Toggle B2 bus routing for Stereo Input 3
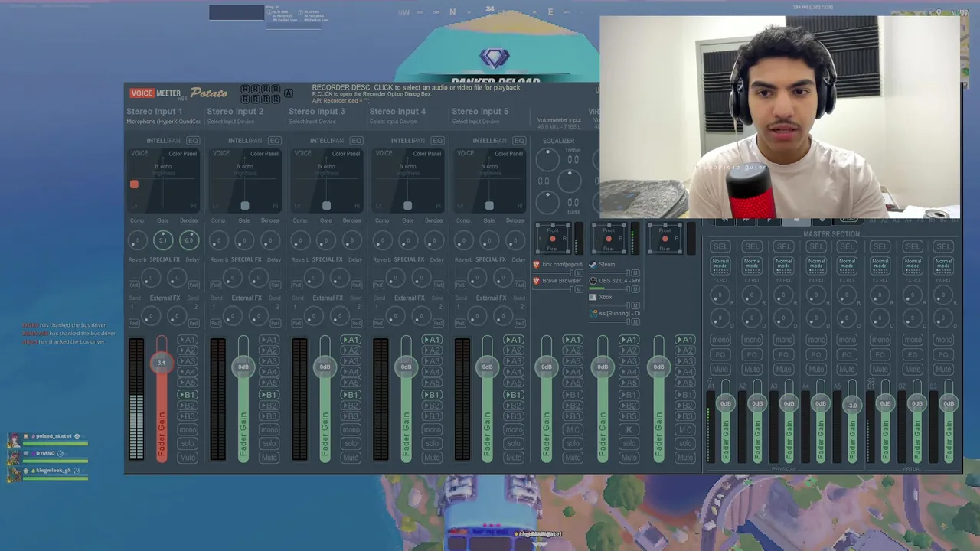Viewport: 980px width, 551px height. [351, 406]
